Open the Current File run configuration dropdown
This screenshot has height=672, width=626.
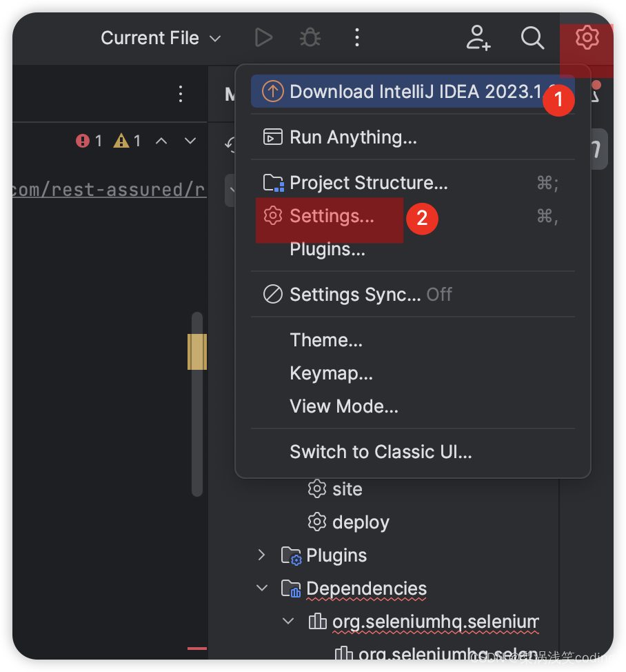pos(161,38)
